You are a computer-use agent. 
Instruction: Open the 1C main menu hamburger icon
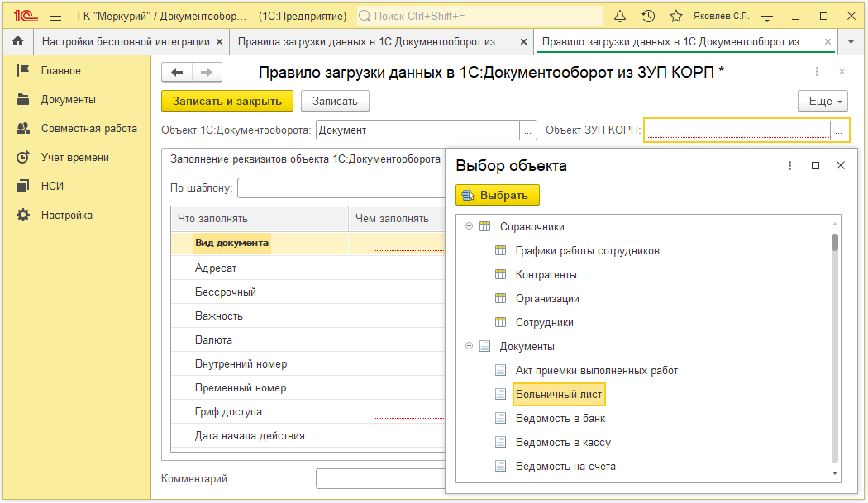click(x=55, y=16)
